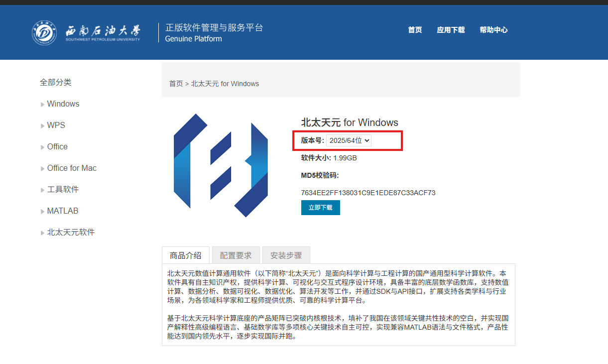Expand the 工具软件 category

point(63,189)
